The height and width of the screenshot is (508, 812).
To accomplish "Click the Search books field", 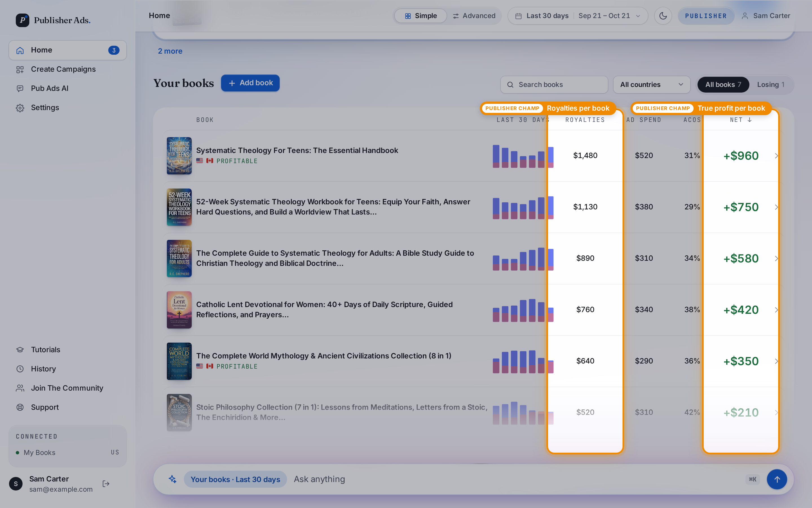I will pyautogui.click(x=554, y=85).
